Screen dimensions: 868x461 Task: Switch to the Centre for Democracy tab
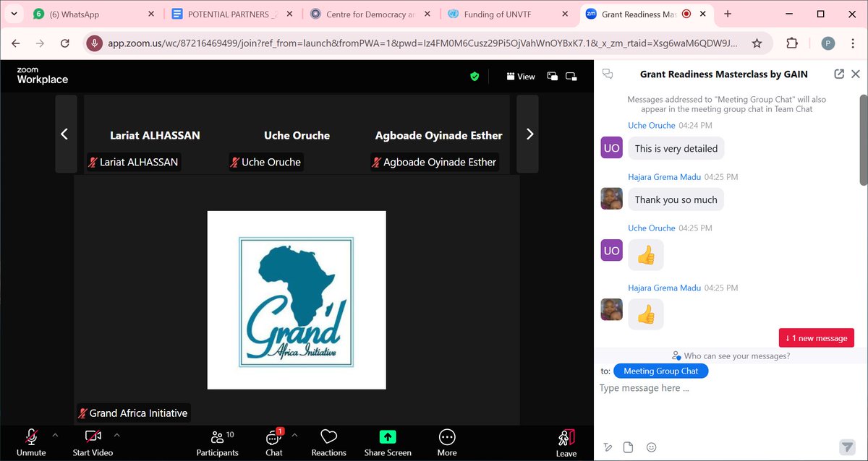point(371,14)
